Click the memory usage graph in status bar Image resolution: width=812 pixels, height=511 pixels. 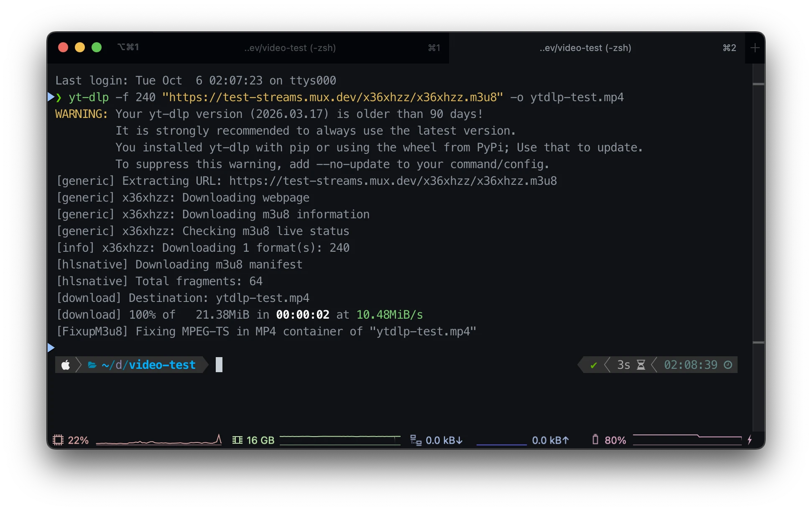[x=340, y=440]
